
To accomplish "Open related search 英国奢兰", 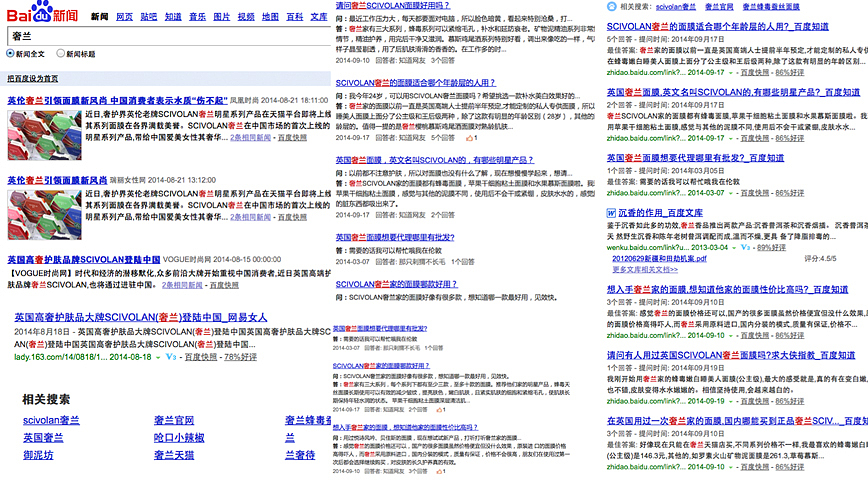I will [43, 438].
